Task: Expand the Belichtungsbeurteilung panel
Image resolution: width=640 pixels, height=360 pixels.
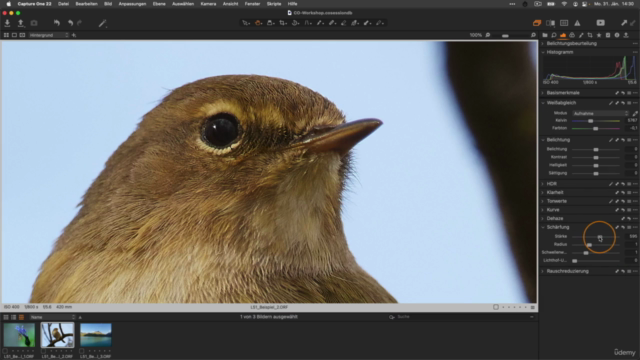Action: [543, 44]
